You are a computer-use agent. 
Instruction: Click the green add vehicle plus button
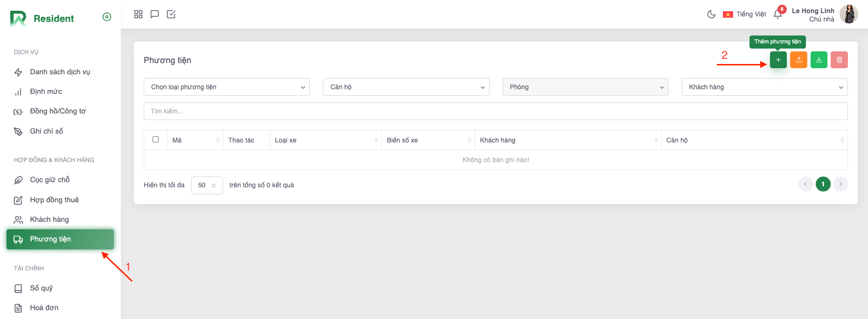pos(778,60)
